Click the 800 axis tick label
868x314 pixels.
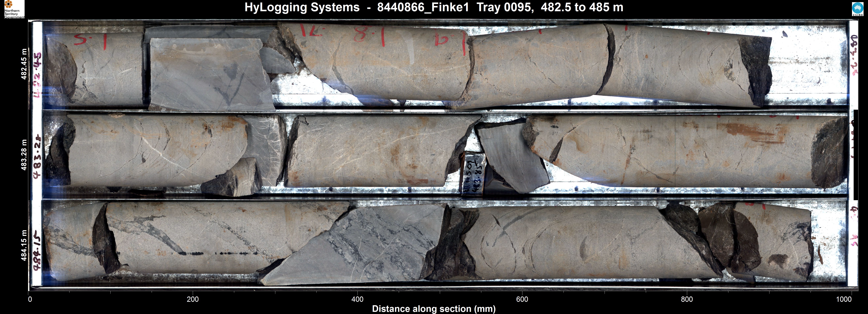(686, 299)
